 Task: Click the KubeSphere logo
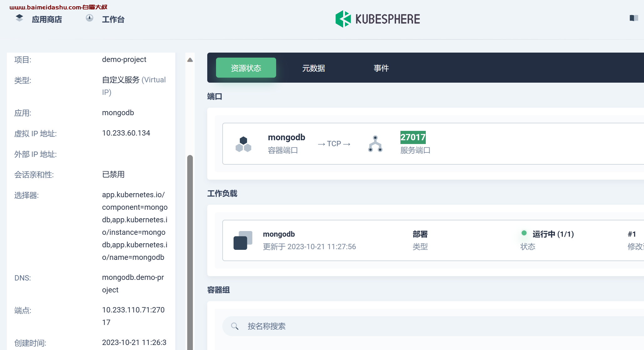378,19
